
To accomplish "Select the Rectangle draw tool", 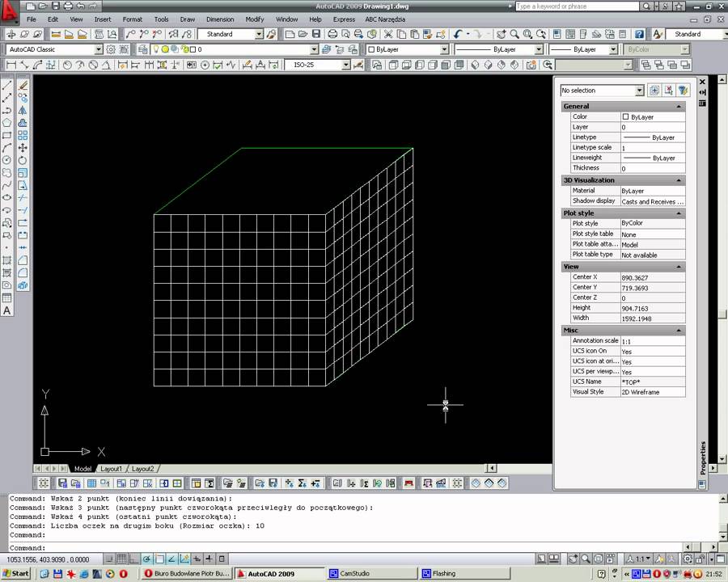I will 7,136.
